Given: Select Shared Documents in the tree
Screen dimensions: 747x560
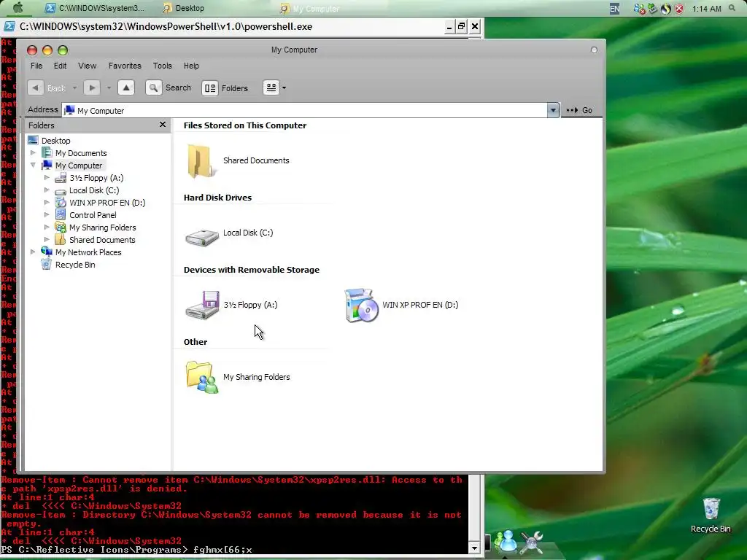Looking at the screenshot, I should click(102, 239).
